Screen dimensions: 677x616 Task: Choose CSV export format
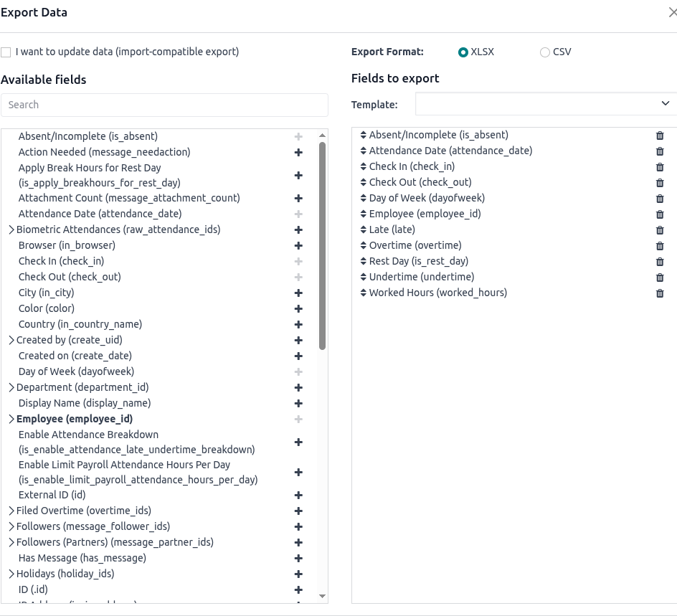[x=545, y=52]
